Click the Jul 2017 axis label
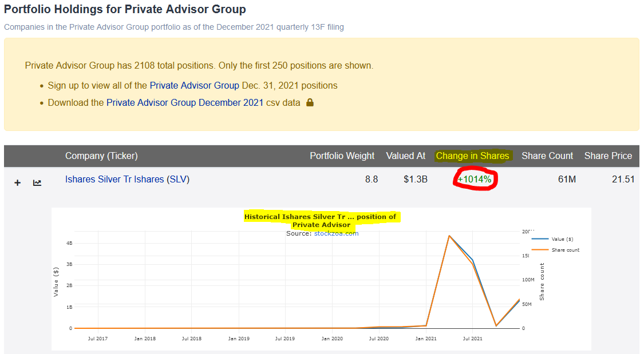Screen dimensions: 644x354 98,339
